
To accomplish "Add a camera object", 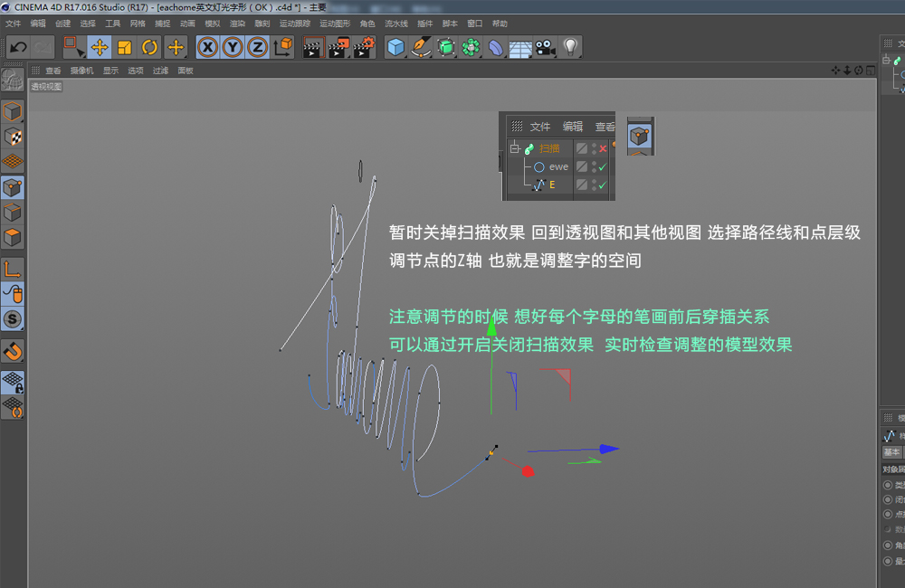I will click(546, 47).
